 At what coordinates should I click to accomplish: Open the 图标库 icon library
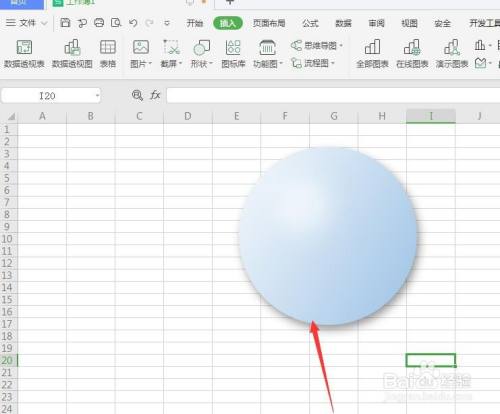click(x=233, y=54)
